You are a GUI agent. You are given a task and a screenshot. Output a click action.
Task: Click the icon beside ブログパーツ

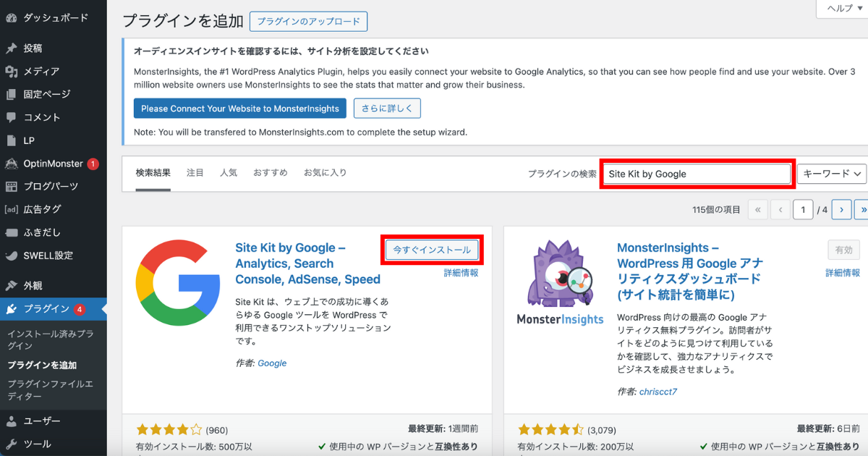click(12, 187)
